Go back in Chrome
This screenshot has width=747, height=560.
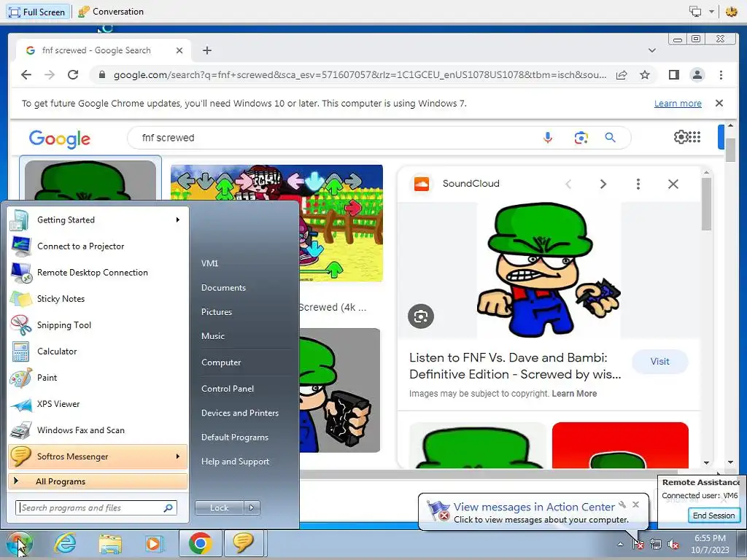pyautogui.click(x=26, y=75)
